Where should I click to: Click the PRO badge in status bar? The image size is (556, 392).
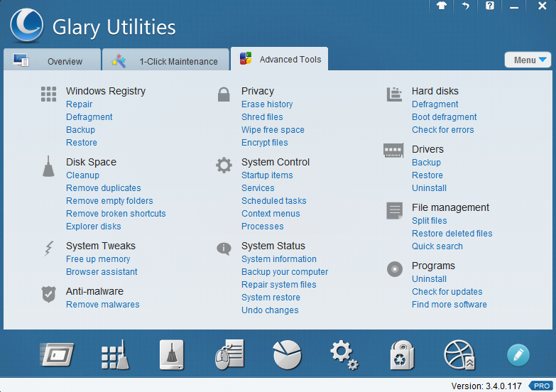[x=541, y=386]
